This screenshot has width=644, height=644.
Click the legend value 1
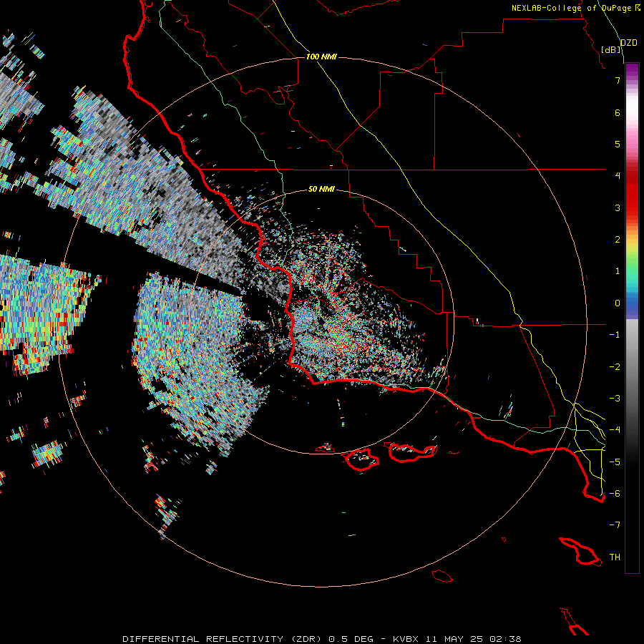pos(618,271)
